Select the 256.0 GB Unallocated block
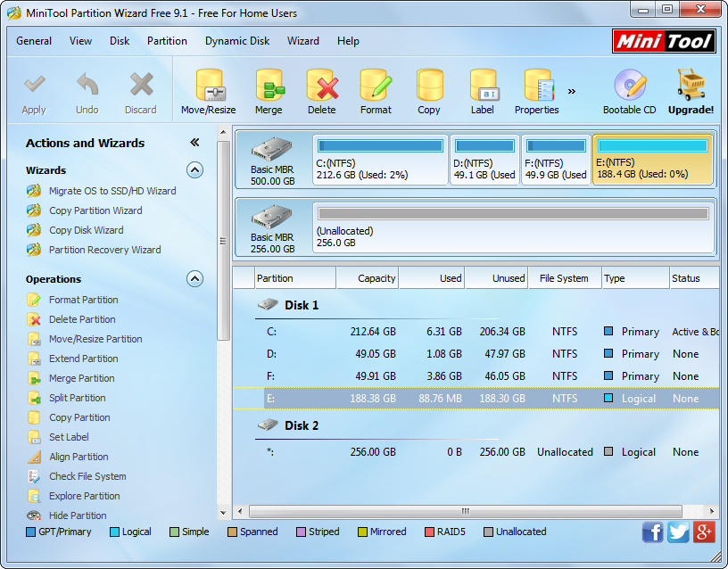 click(x=514, y=228)
